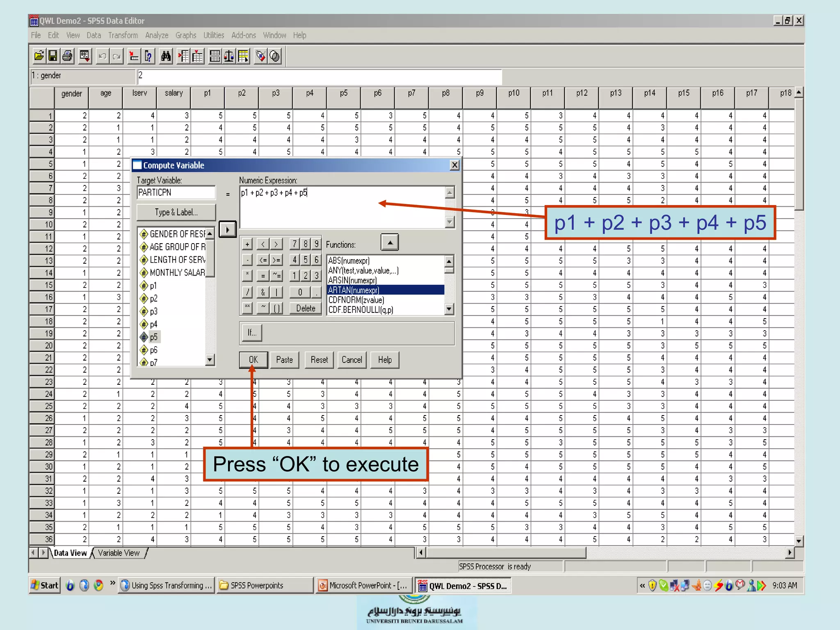Click the up arrow of Numeric Expression scrollbar
The height and width of the screenshot is (630, 840).
tap(450, 192)
